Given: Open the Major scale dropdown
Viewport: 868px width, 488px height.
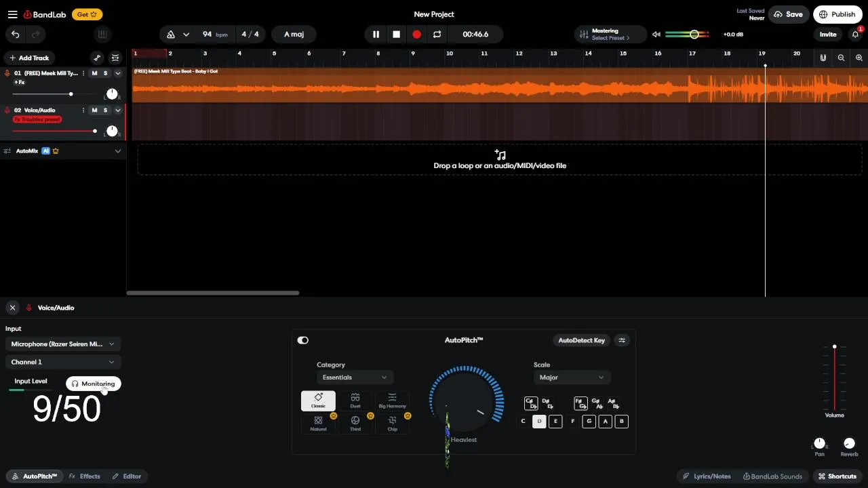Looking at the screenshot, I should pos(572,378).
